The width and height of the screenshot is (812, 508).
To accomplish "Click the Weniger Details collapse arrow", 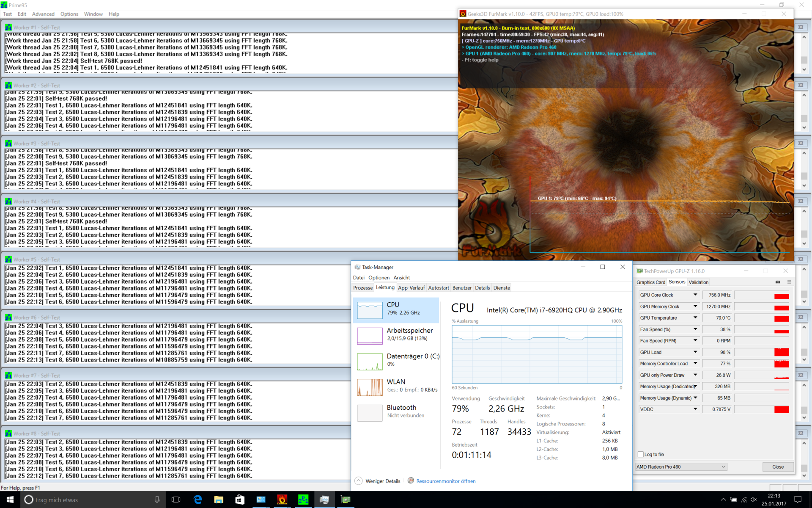I will tap(358, 481).
